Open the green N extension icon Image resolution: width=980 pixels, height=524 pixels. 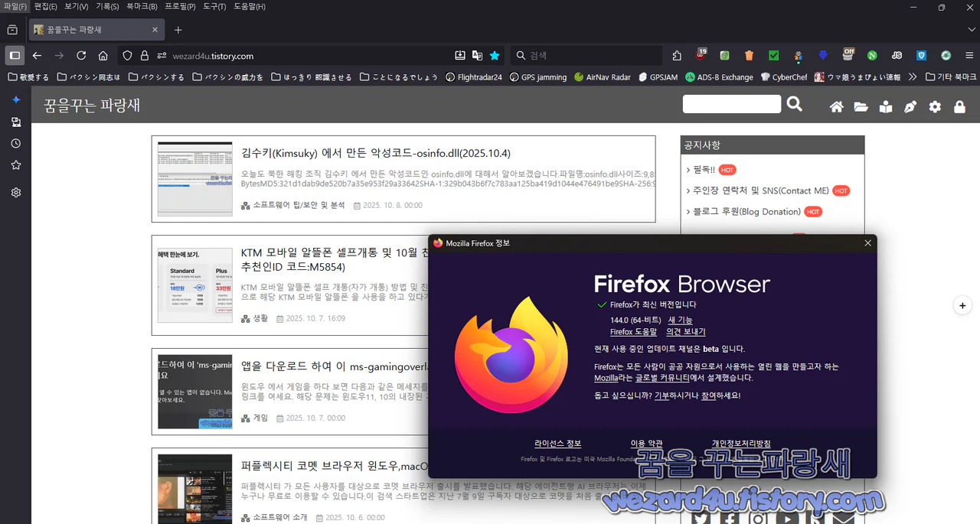click(x=872, y=55)
